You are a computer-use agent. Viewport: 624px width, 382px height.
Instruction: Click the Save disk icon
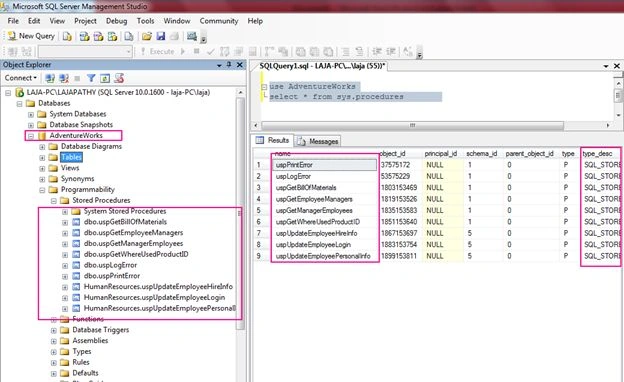pyautogui.click(x=161, y=37)
